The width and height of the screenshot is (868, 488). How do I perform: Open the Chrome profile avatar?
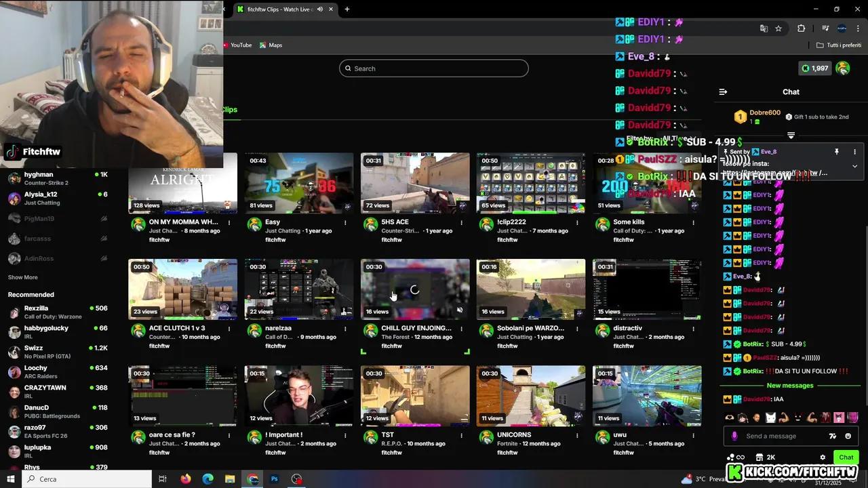pyautogui.click(x=842, y=28)
